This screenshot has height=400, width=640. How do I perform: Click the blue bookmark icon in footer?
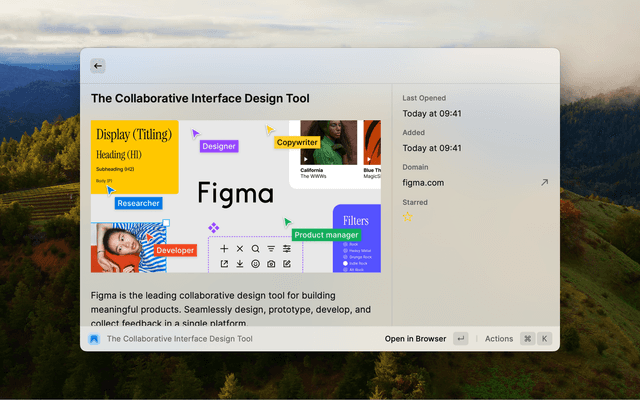pyautogui.click(x=94, y=339)
